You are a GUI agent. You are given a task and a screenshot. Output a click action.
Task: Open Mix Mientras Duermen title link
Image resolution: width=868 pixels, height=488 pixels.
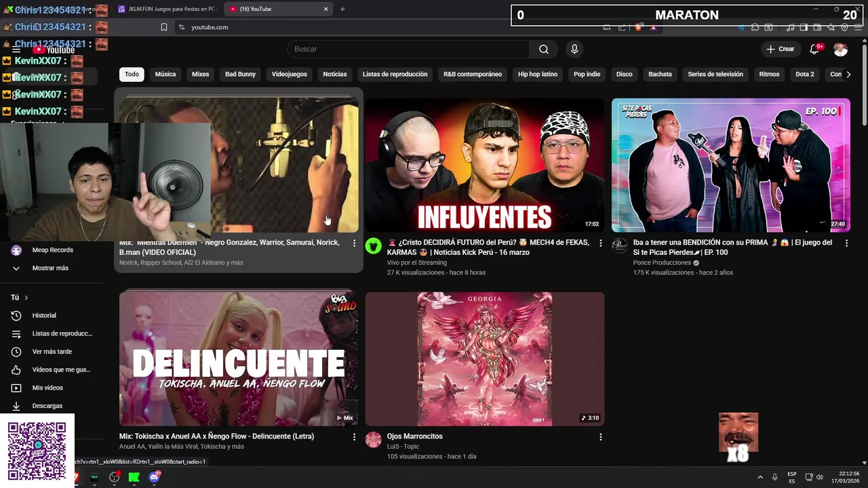(x=229, y=247)
